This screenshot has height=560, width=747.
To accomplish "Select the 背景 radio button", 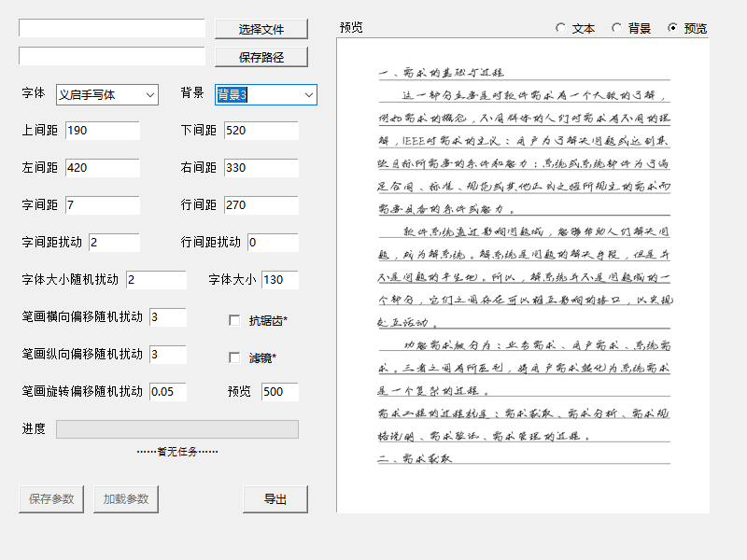I will [x=617, y=28].
